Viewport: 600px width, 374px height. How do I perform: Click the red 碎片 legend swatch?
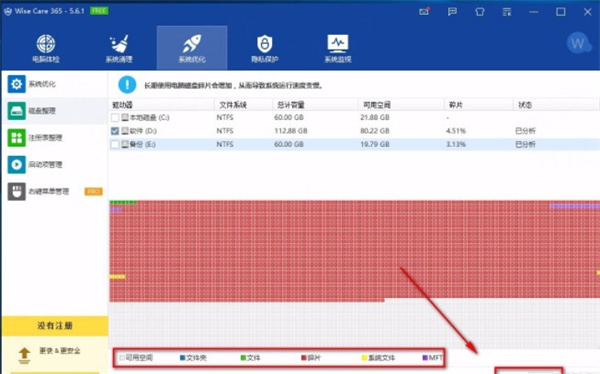click(x=304, y=358)
